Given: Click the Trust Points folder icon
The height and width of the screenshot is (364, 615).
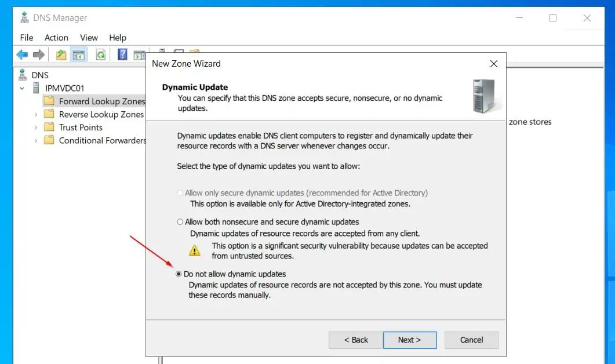Looking at the screenshot, I should tap(49, 127).
